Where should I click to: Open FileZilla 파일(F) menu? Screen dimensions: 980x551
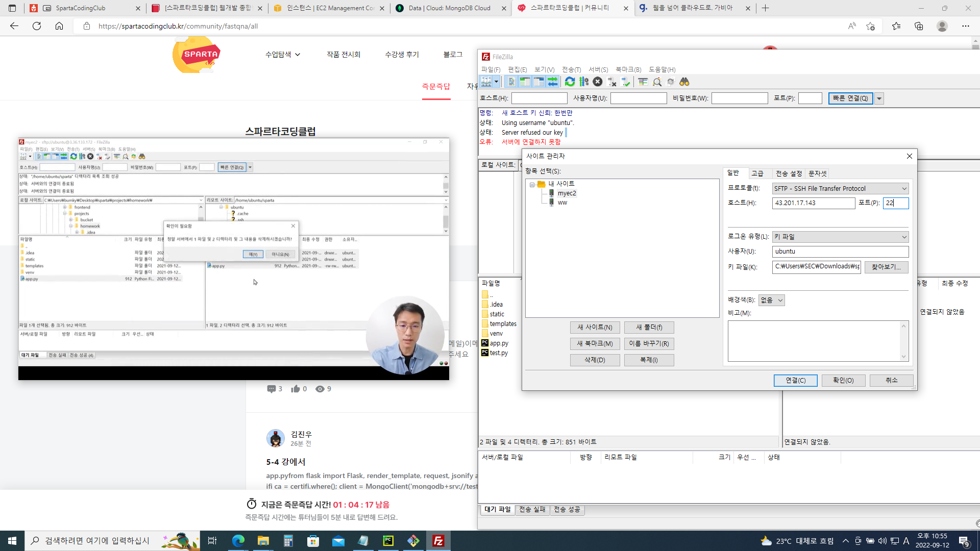[491, 69]
